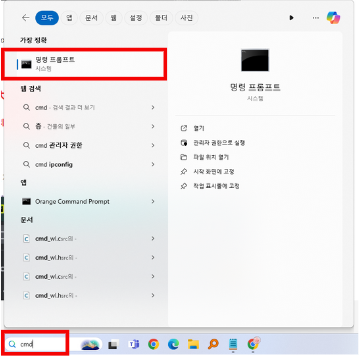Screen dimensions: 361x363
Task: Open Task View from the taskbar
Action: (113, 344)
